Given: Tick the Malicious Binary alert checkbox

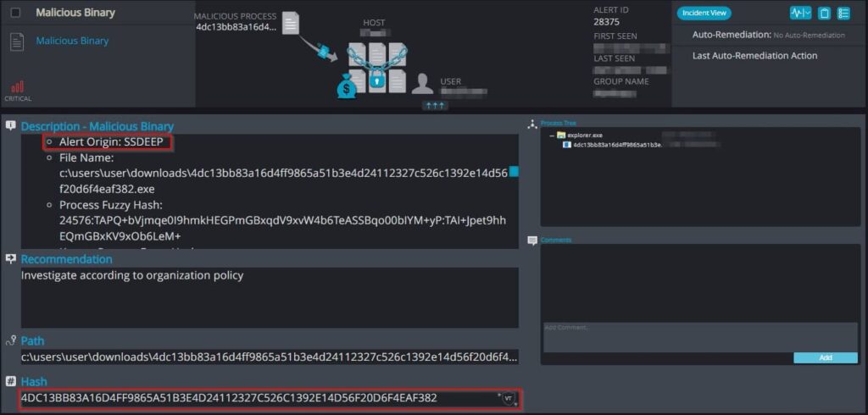Looking at the screenshot, I should 16,13.
